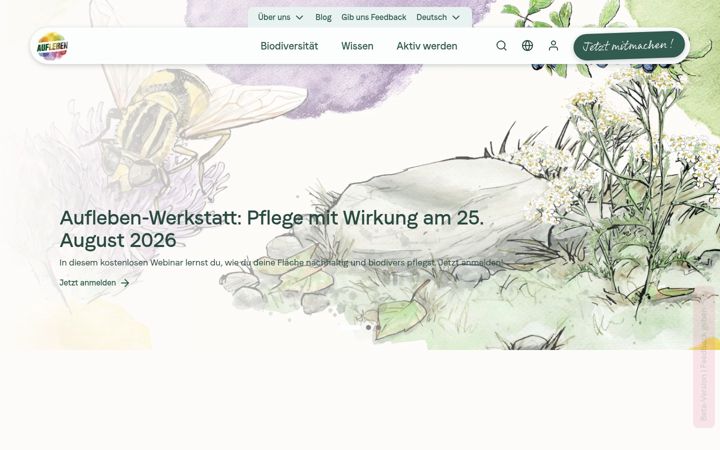Expand the Über uns dropdown
The width and height of the screenshot is (720, 450).
[281, 17]
